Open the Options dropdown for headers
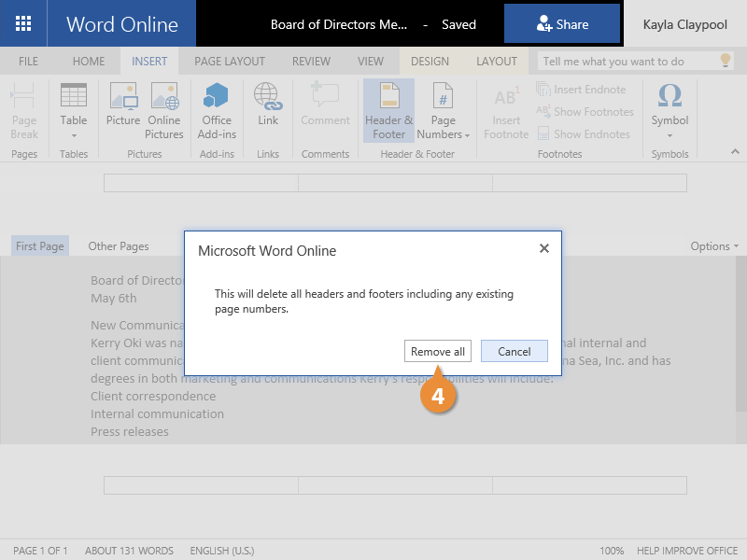Screen dimensions: 747x560 714,246
